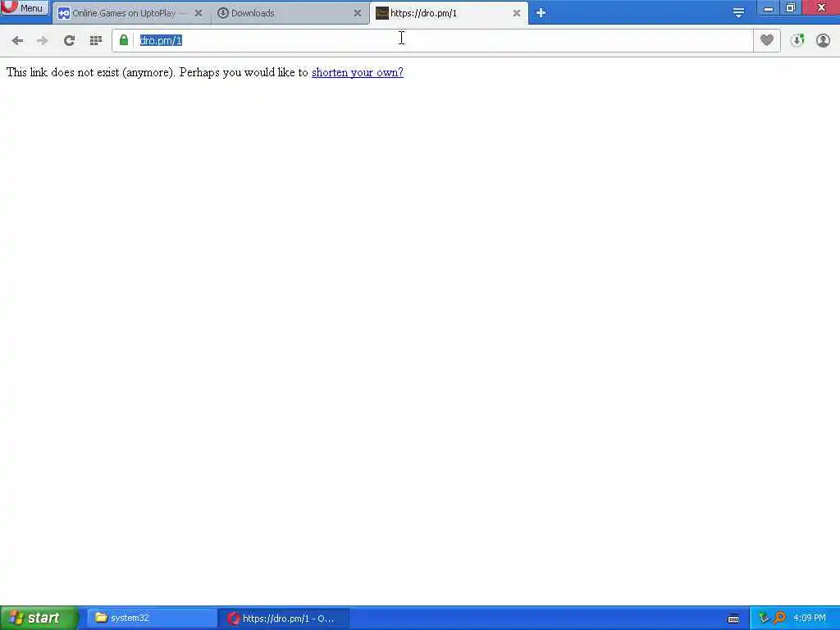This screenshot has height=630, width=840.
Task: Click the dro.pm/1 address field
Action: tap(432, 41)
